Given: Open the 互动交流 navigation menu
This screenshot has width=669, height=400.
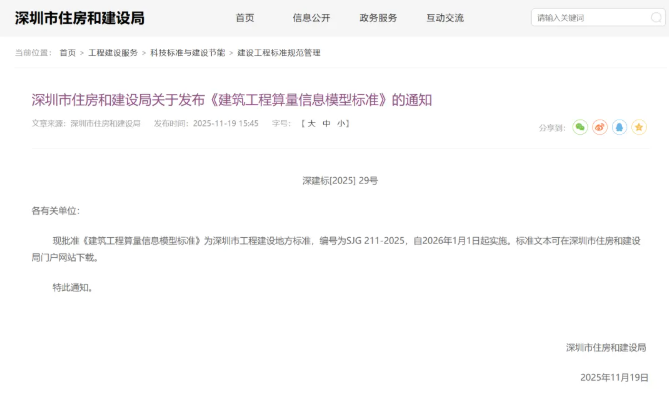Looking at the screenshot, I should pos(445,18).
